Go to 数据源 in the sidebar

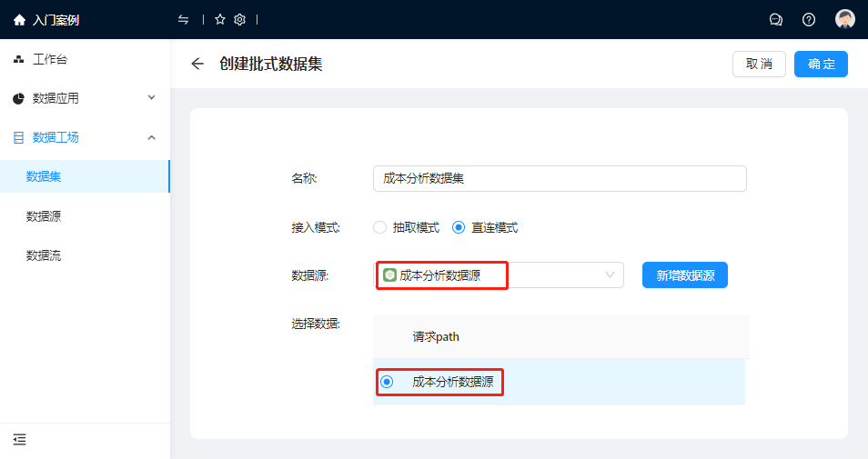click(x=44, y=216)
